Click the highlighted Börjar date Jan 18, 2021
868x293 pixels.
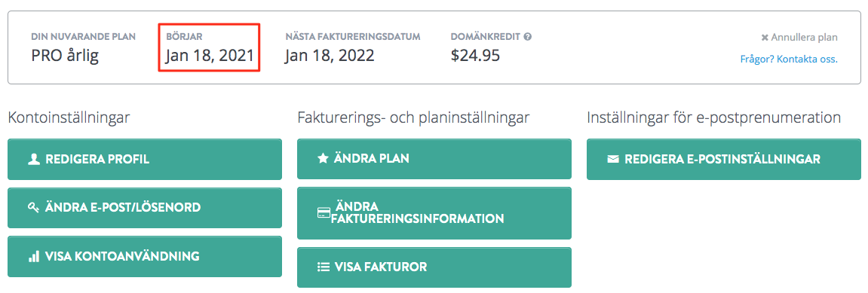[x=209, y=56]
